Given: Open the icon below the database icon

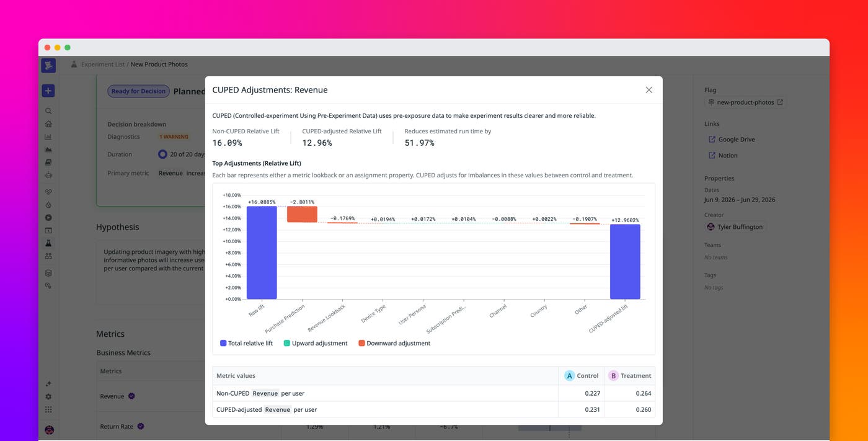Looking at the screenshot, I should click(48, 286).
